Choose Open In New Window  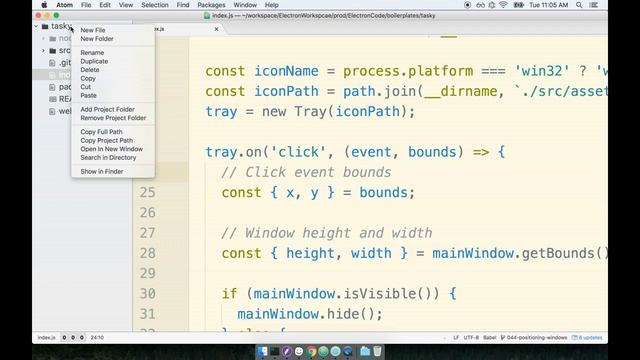[x=111, y=149]
